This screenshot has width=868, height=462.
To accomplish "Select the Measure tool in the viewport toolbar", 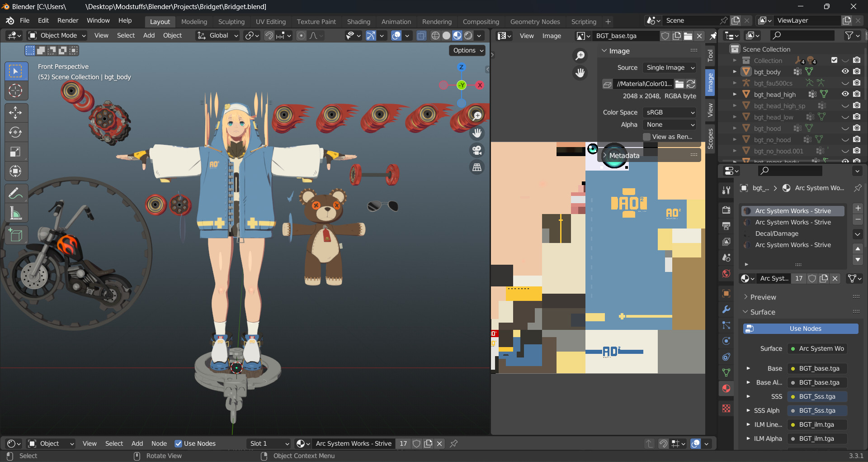I will [x=16, y=213].
